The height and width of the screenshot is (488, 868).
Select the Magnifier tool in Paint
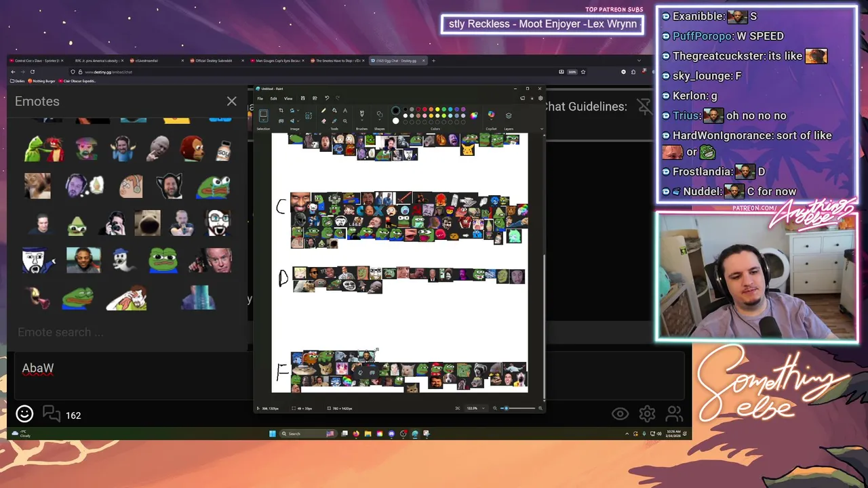(x=345, y=121)
